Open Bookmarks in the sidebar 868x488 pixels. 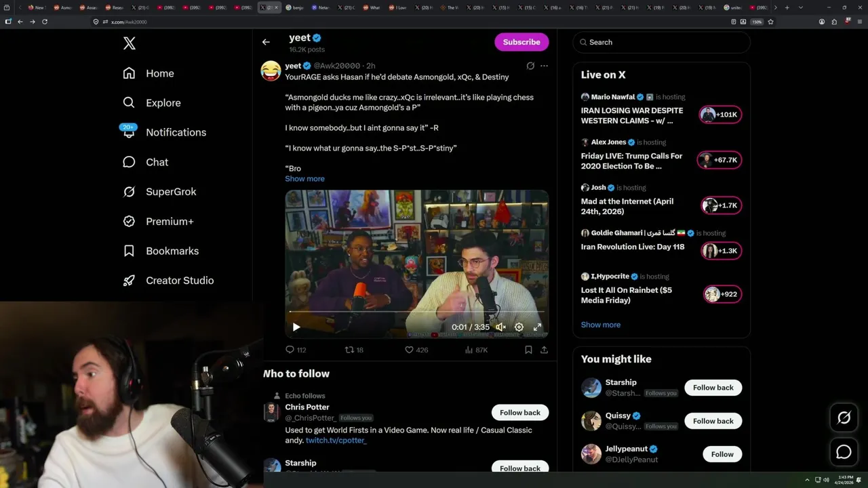(161, 251)
